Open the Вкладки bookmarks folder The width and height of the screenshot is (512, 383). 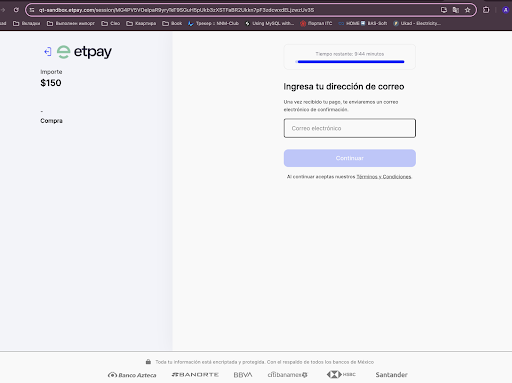coord(26,23)
